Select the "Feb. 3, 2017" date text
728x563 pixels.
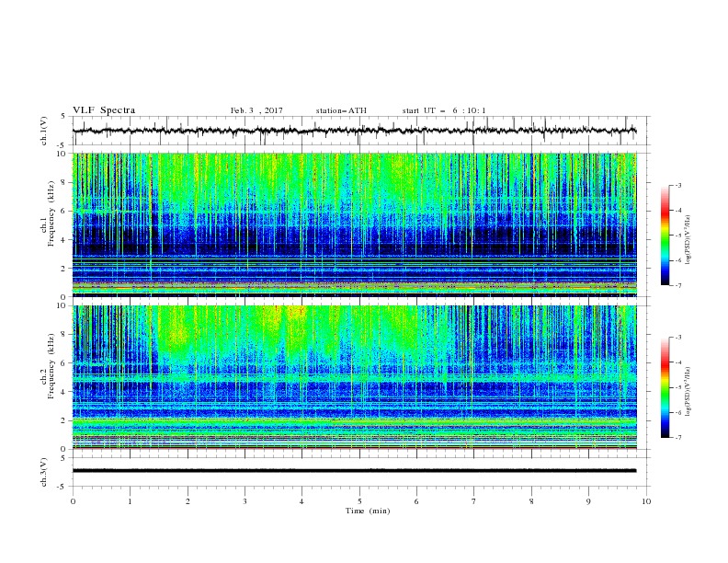click(256, 110)
